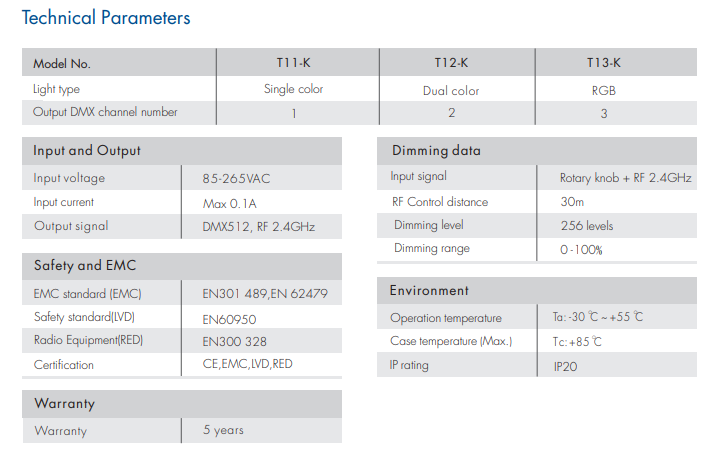This screenshot has width=728, height=461.
Task: Select the IP20 rating value
Action: coord(566,367)
